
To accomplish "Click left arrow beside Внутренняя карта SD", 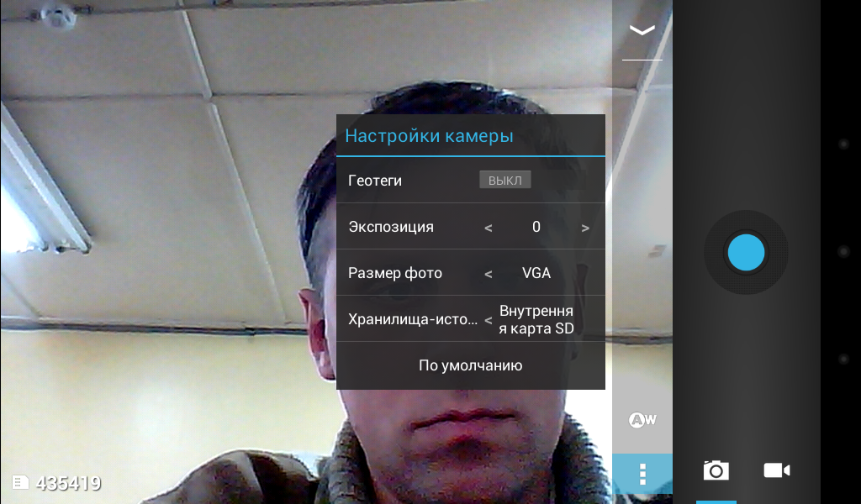I will point(489,320).
